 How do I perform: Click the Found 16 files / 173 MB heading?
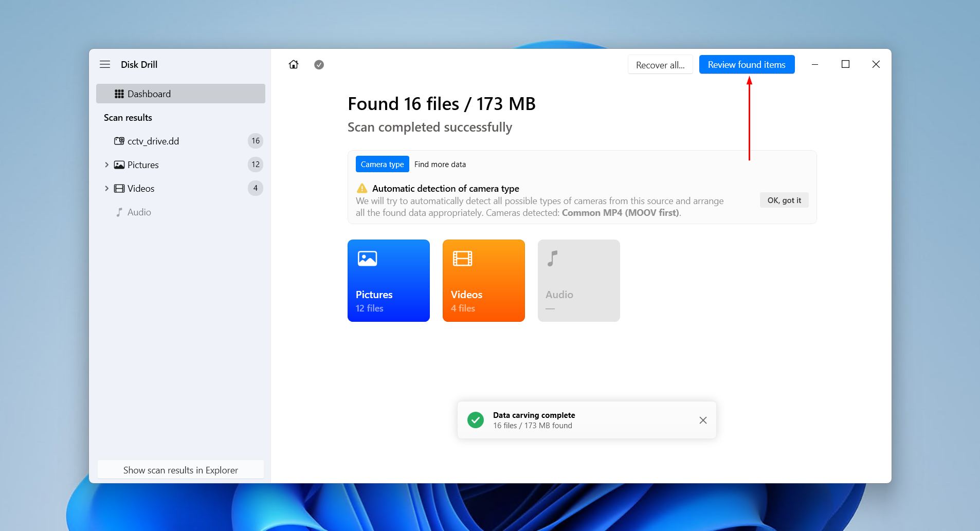tap(442, 104)
